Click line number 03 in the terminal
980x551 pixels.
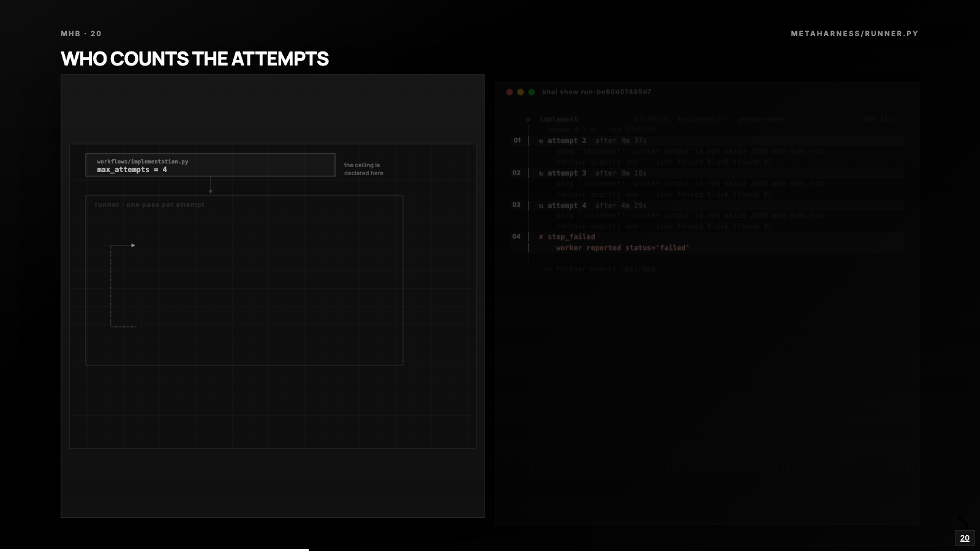(x=516, y=205)
